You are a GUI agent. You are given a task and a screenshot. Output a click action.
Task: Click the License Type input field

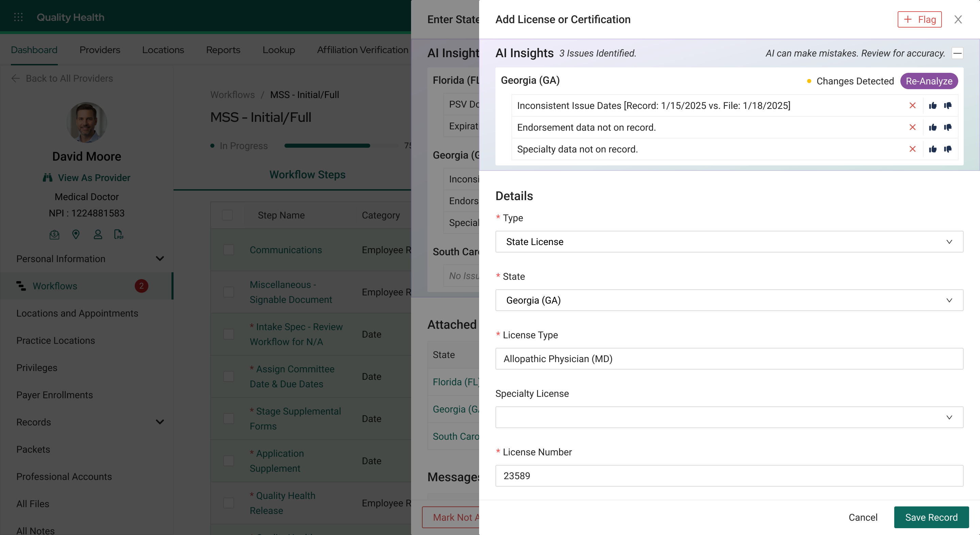[729, 359]
